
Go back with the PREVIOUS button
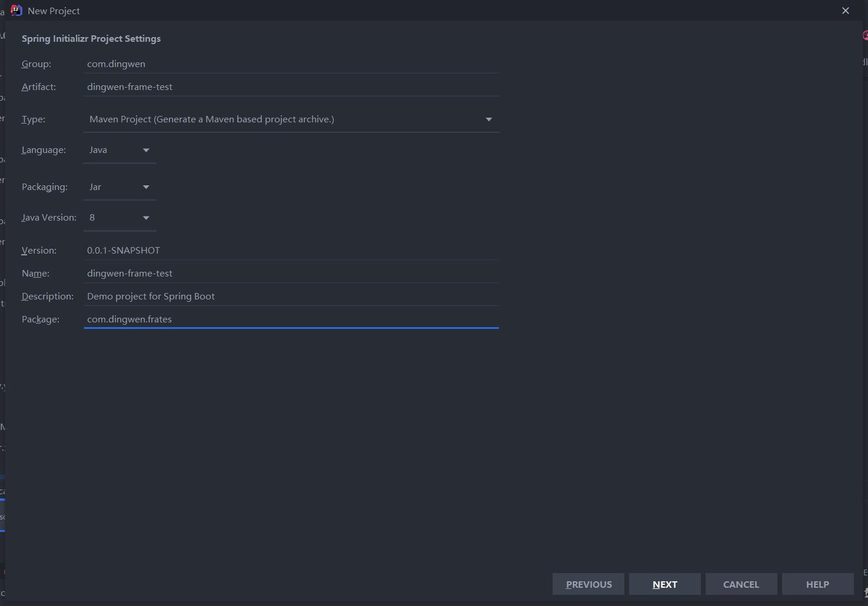[x=588, y=584]
